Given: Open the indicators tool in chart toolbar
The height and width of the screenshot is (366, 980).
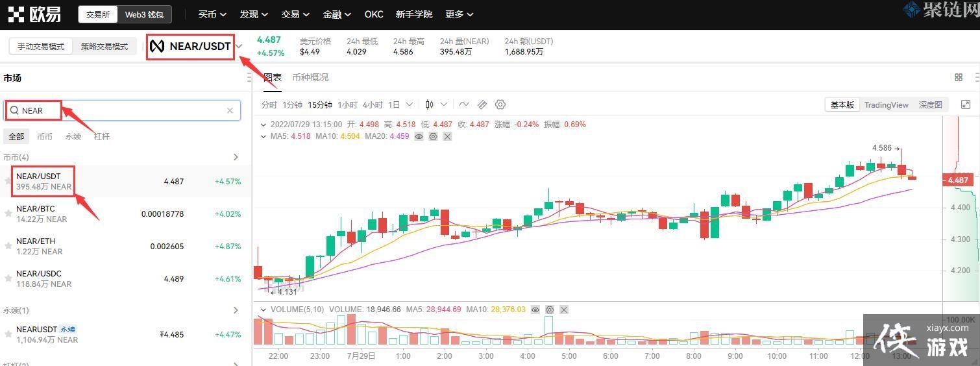Looking at the screenshot, I should tap(463, 104).
